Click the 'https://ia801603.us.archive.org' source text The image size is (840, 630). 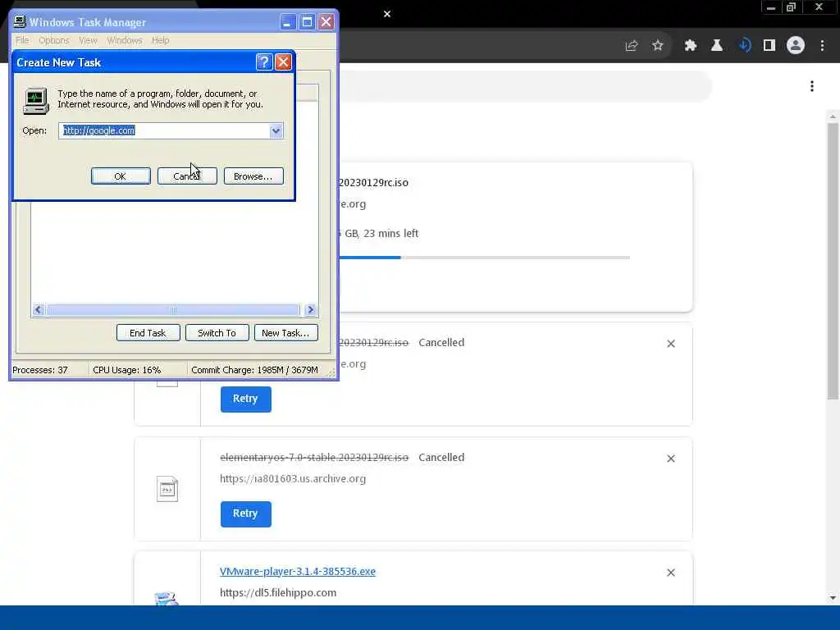point(293,479)
